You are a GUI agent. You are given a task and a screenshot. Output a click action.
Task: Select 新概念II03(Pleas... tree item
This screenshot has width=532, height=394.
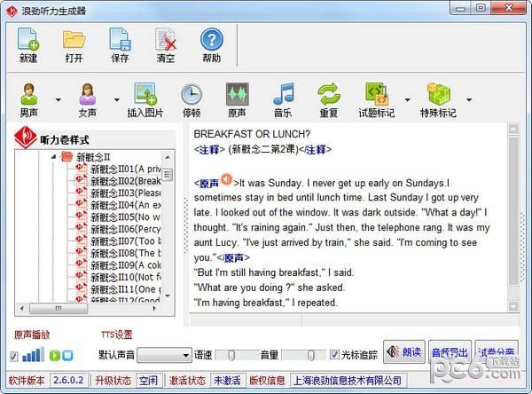[x=125, y=193]
